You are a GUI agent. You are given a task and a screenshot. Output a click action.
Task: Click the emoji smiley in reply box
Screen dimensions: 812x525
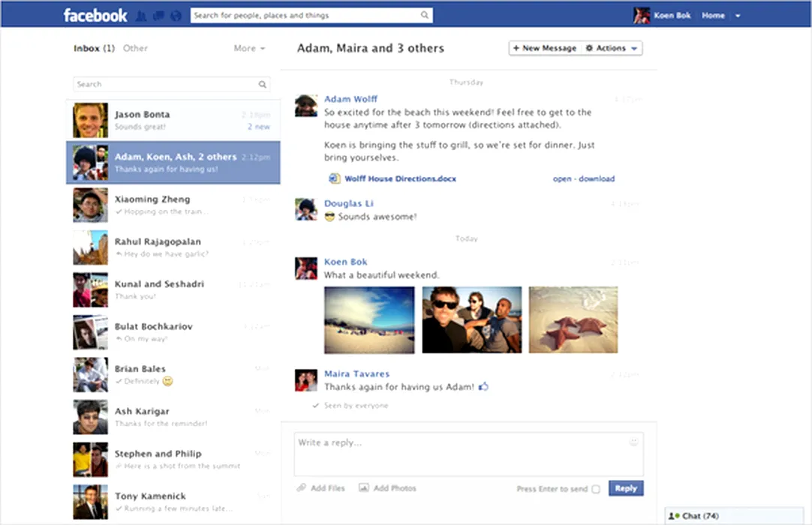pyautogui.click(x=634, y=442)
